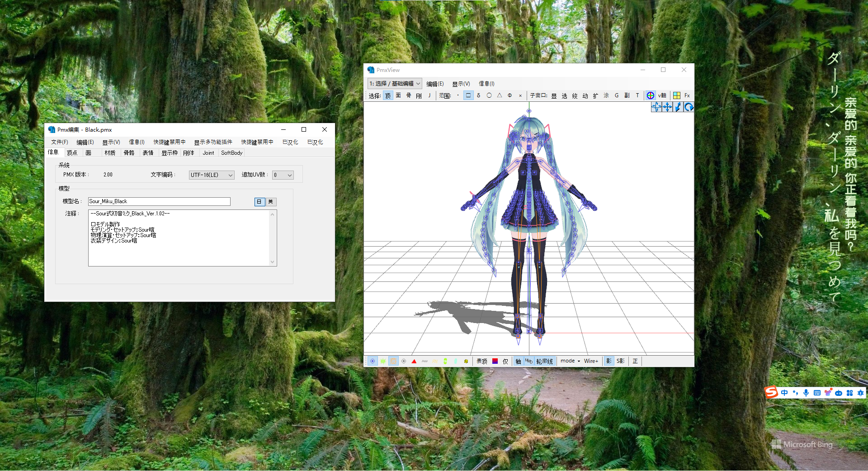Open 显示多功能插件 menu

[x=213, y=142]
